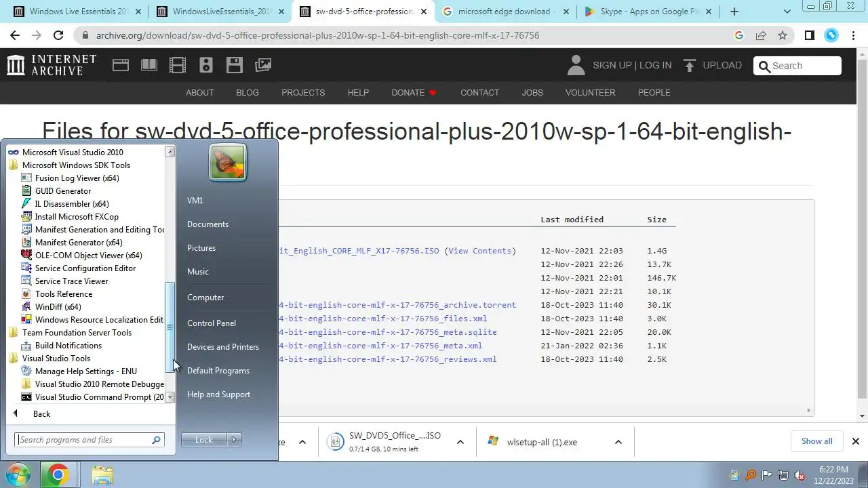Expand Visual Studio 2010 Remote Debugger folder
Viewport: 868px width, 488px height.
93,384
